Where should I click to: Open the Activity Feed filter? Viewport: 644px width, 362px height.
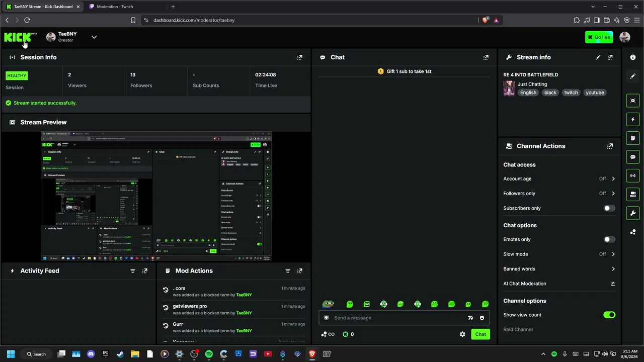[133, 271]
